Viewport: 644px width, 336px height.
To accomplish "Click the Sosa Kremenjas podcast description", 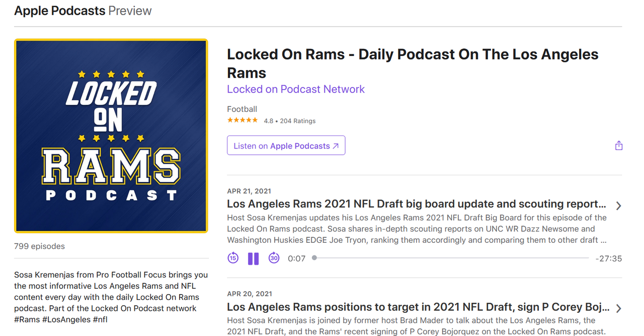I will 111,297.
